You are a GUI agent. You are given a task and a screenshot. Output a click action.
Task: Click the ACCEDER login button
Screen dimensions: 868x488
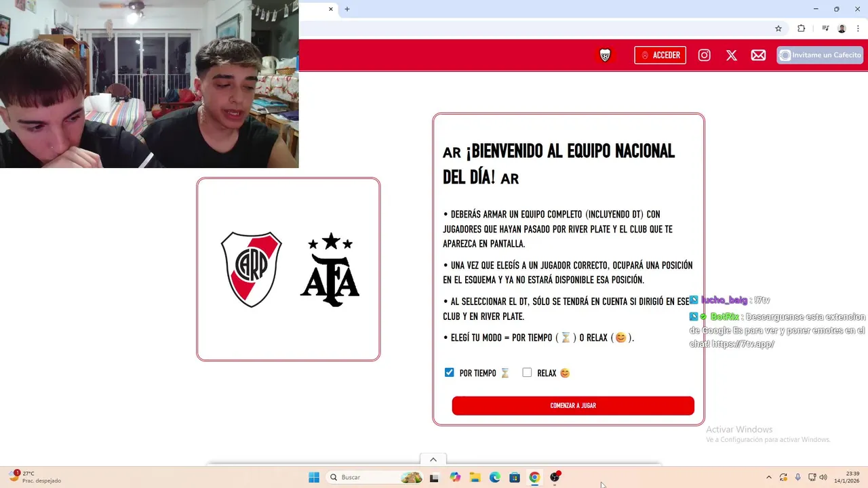point(660,56)
